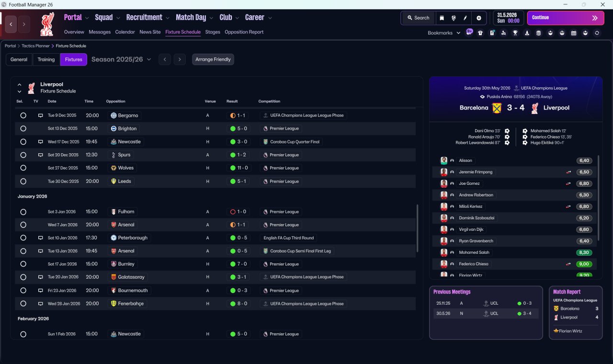Screen dimensions: 613x364
Task: Click the fixture list vertical scrollbar
Action: [418, 228]
